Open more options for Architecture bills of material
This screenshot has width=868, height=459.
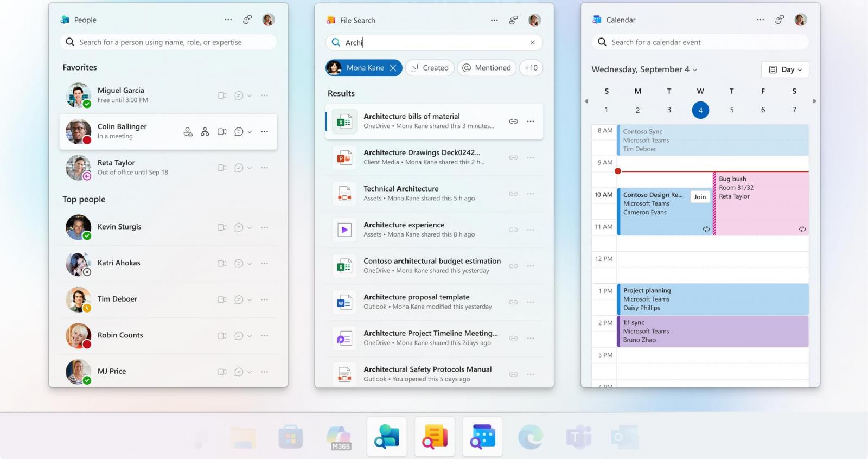pos(531,122)
